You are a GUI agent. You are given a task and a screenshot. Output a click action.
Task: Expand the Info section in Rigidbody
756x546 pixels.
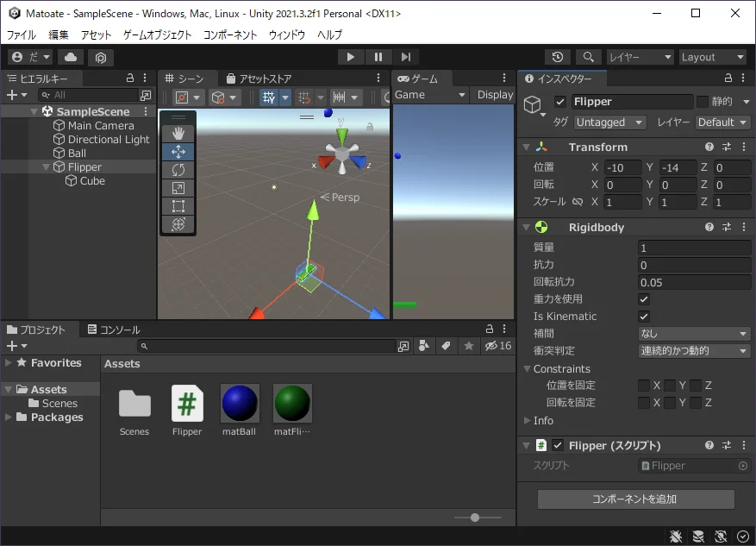pos(527,421)
